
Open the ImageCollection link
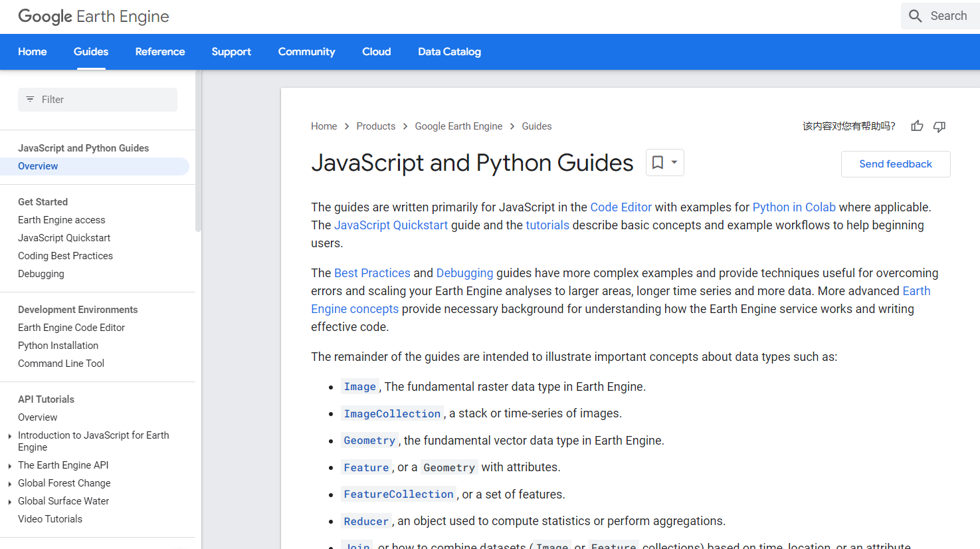pos(392,413)
